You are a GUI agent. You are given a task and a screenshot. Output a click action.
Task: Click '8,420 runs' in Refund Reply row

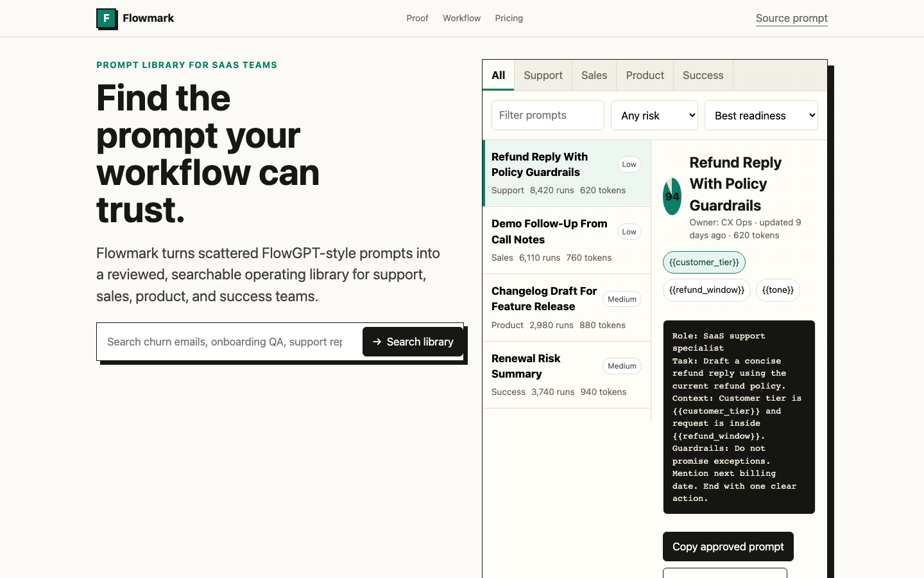[552, 190]
